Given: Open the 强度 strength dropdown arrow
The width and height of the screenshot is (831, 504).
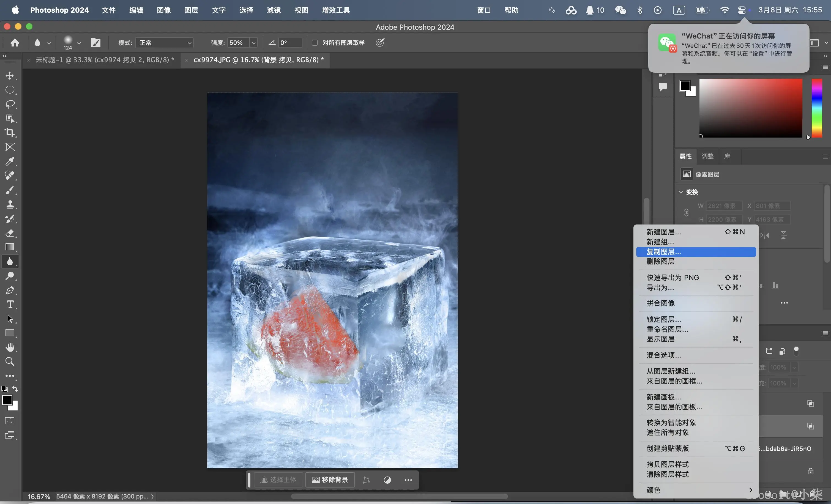Looking at the screenshot, I should (x=254, y=43).
